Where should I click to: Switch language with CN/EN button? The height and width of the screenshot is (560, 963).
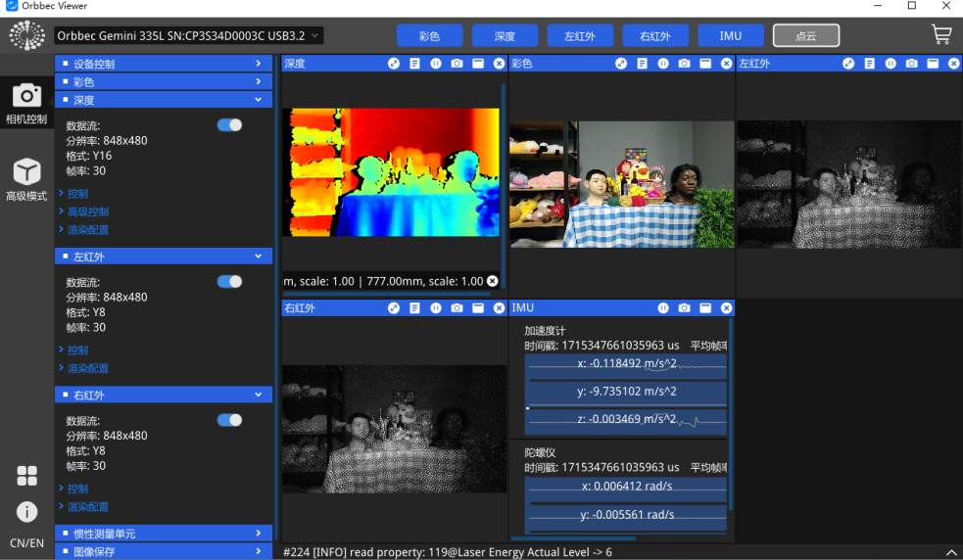(26, 543)
